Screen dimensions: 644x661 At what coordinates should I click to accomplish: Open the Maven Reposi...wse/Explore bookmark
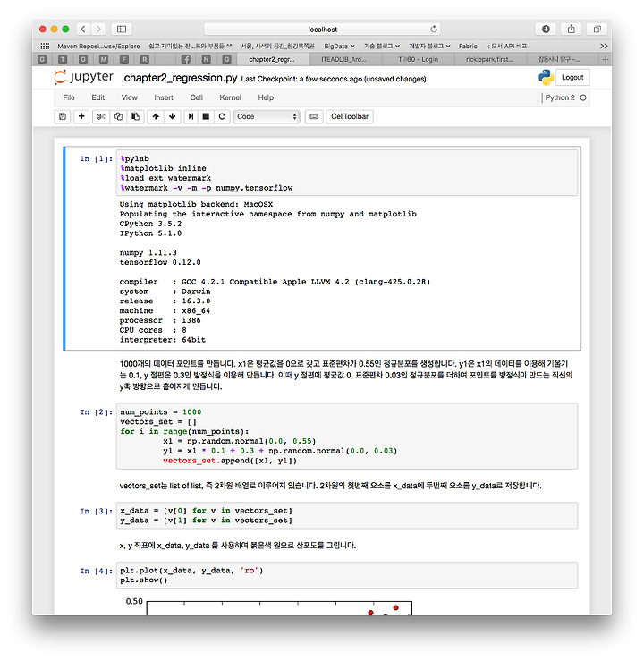(x=98, y=46)
